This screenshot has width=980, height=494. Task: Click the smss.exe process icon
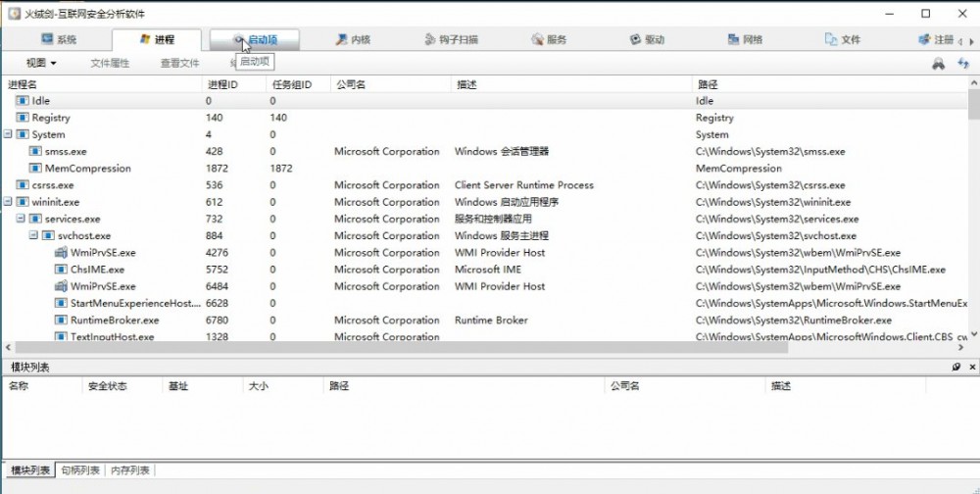35,151
